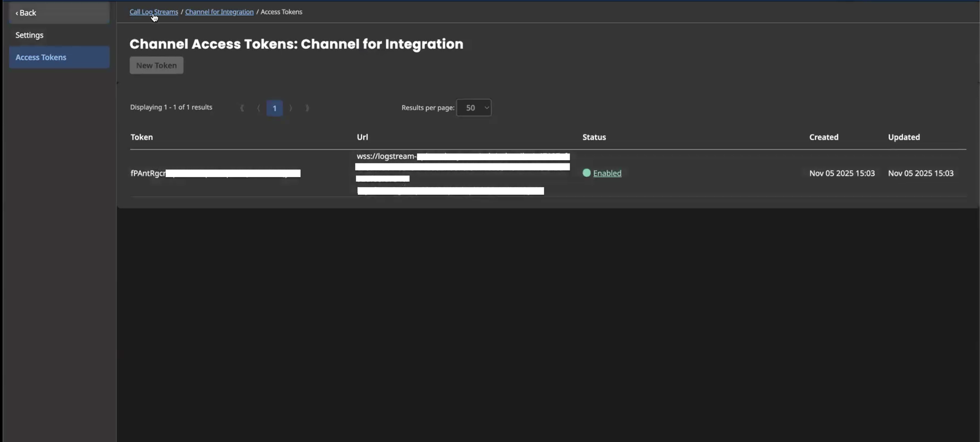Toggle the Enabled status link
The height and width of the screenshot is (442, 980).
point(607,173)
